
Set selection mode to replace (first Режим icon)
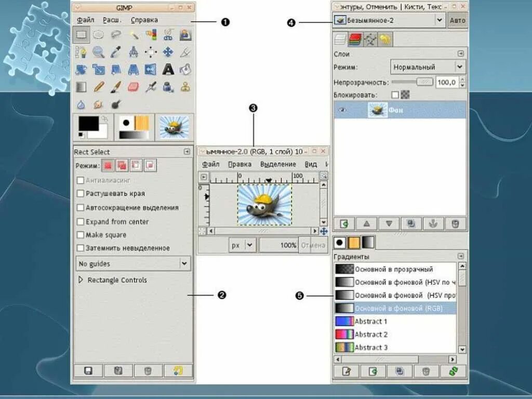point(108,166)
